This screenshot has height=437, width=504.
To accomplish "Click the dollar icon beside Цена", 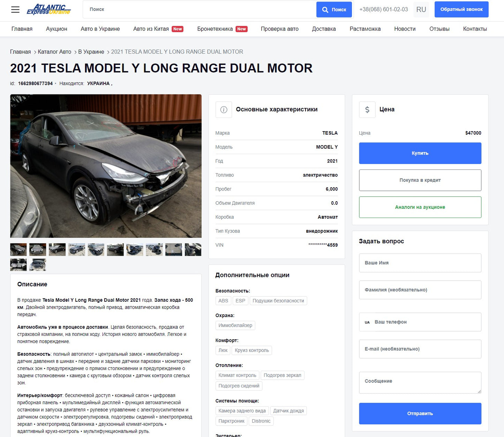I will coord(367,110).
